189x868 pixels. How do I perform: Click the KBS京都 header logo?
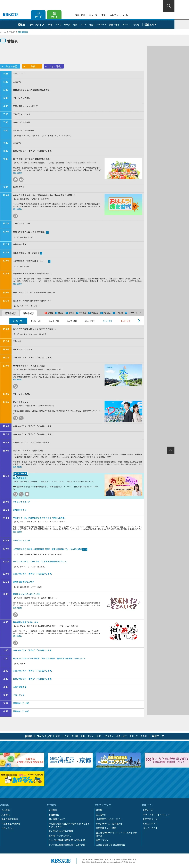(x=10, y=15)
